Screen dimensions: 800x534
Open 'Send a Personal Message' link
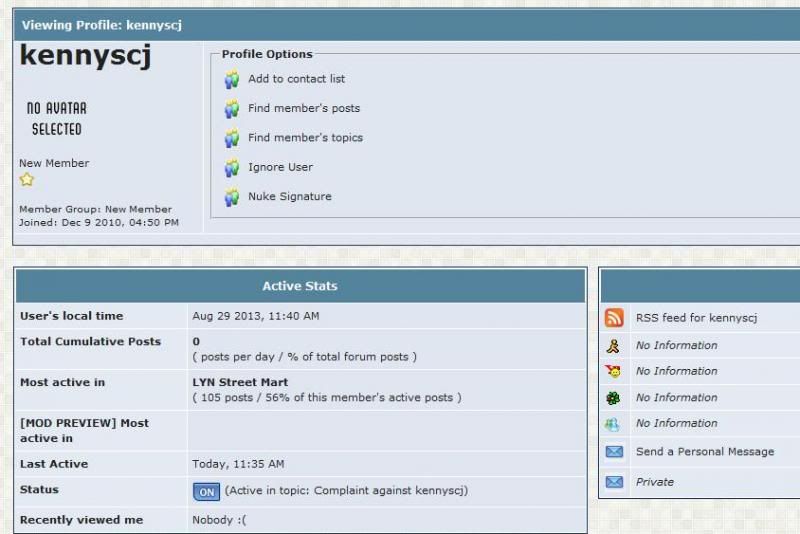point(704,452)
